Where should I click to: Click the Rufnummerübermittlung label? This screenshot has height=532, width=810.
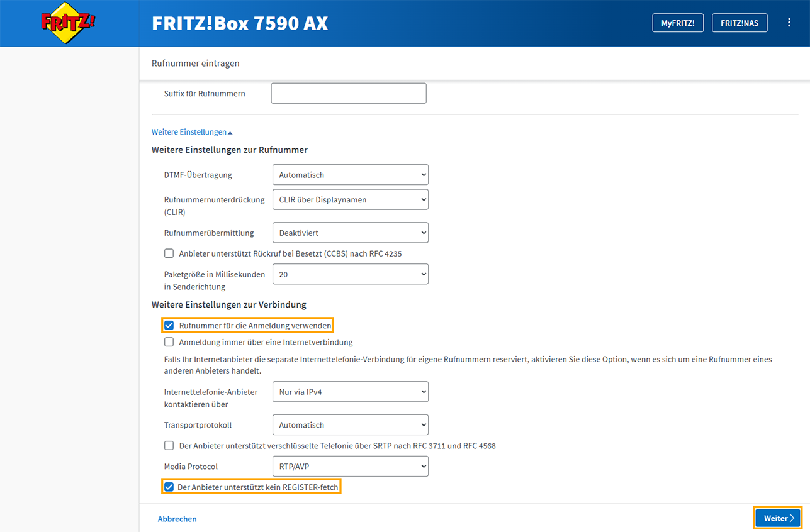pos(209,233)
